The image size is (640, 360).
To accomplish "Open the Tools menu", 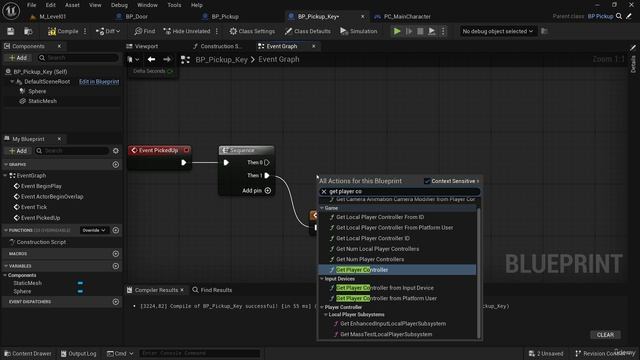I will pos(174,5).
